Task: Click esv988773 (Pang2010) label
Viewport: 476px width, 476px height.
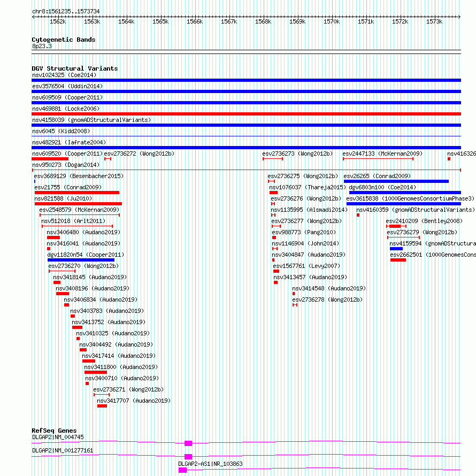Action: point(304,232)
